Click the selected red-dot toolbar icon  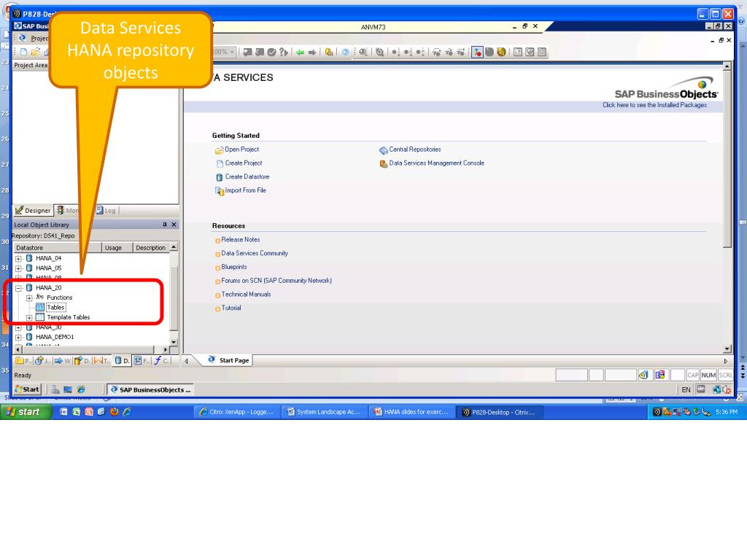(477, 52)
